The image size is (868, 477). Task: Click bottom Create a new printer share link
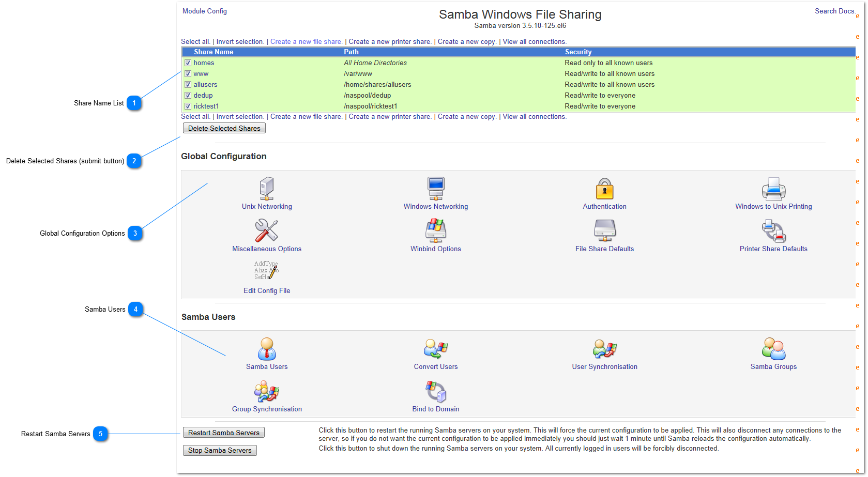tap(390, 116)
